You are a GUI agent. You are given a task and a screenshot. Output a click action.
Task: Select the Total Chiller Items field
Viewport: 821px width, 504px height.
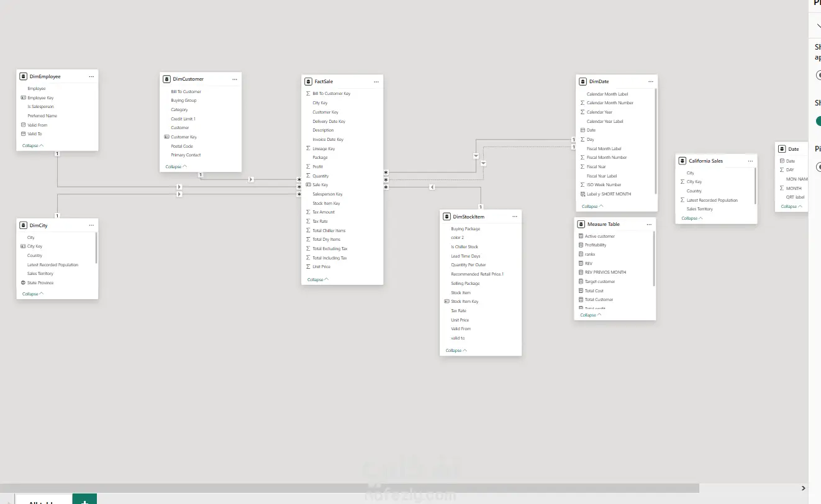coord(329,230)
